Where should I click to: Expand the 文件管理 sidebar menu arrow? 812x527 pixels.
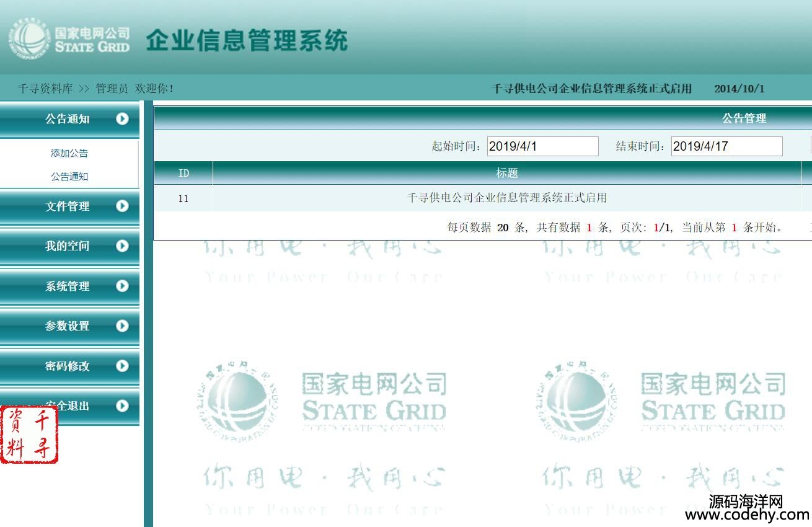[x=122, y=206]
